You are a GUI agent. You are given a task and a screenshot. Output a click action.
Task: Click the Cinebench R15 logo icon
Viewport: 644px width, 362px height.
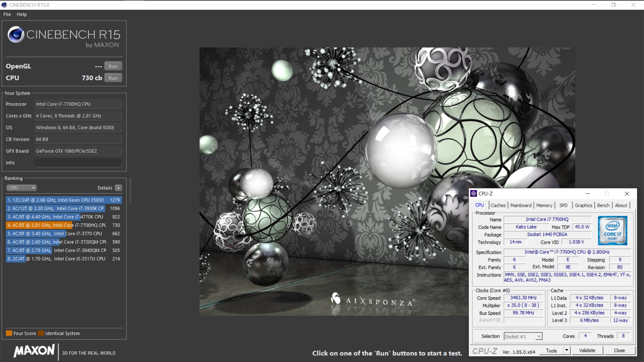click(x=15, y=35)
